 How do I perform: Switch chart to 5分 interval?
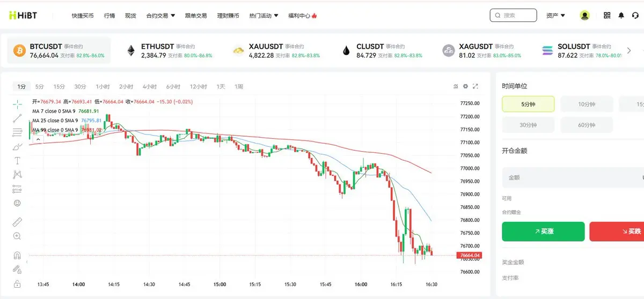[40, 86]
